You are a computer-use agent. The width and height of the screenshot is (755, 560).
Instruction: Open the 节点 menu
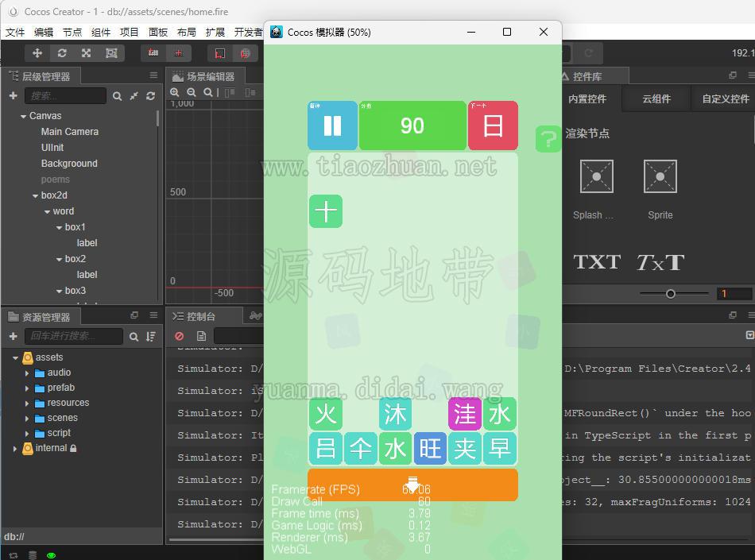[72, 33]
